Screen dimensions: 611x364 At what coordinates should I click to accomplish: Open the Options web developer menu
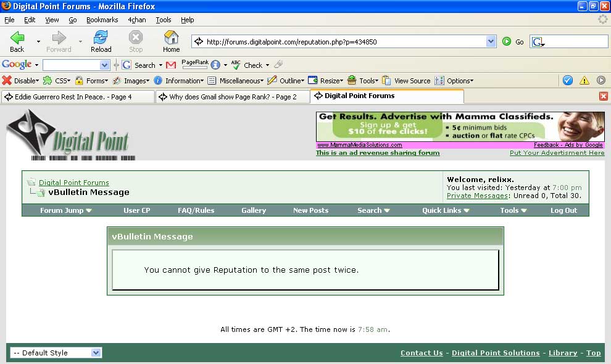[x=454, y=81]
